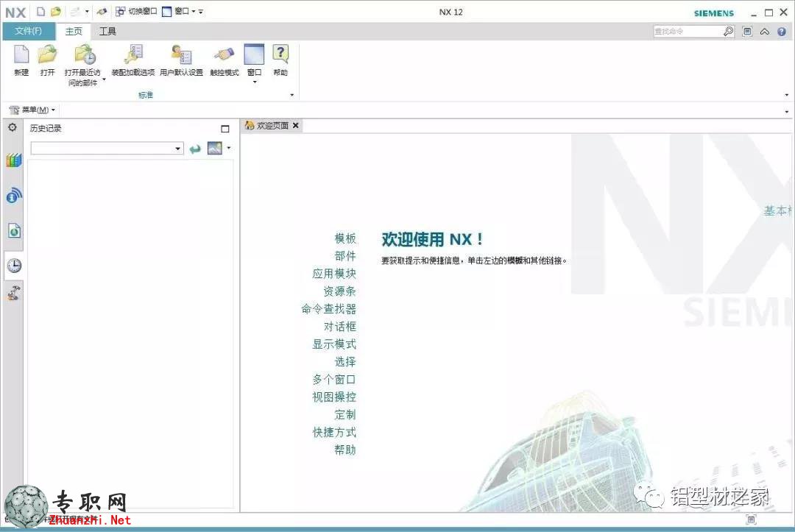Click new file icon in quick access toolbar
The width and height of the screenshot is (795, 532).
click(41, 12)
